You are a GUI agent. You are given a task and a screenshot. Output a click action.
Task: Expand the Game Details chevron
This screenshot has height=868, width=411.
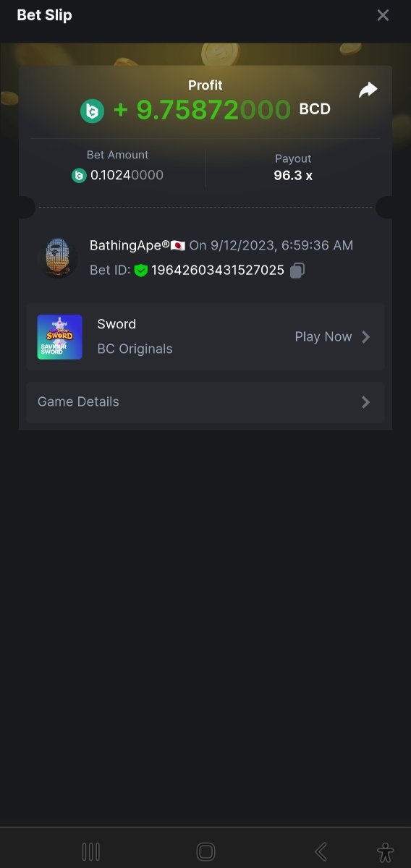coord(365,402)
